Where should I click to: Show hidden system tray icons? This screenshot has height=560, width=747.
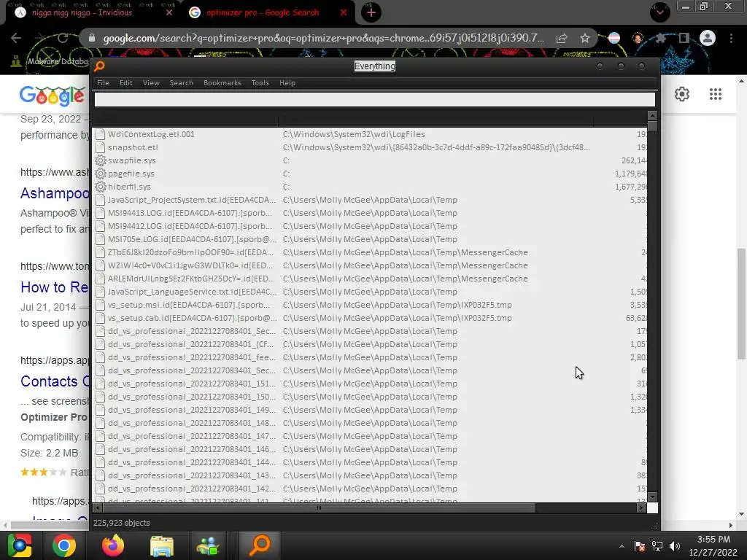point(622,546)
